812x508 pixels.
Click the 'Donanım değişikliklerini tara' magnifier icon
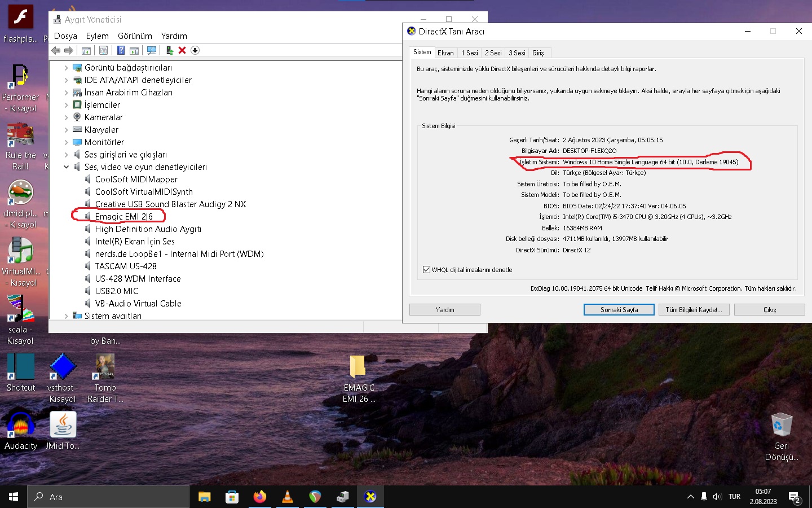point(152,50)
